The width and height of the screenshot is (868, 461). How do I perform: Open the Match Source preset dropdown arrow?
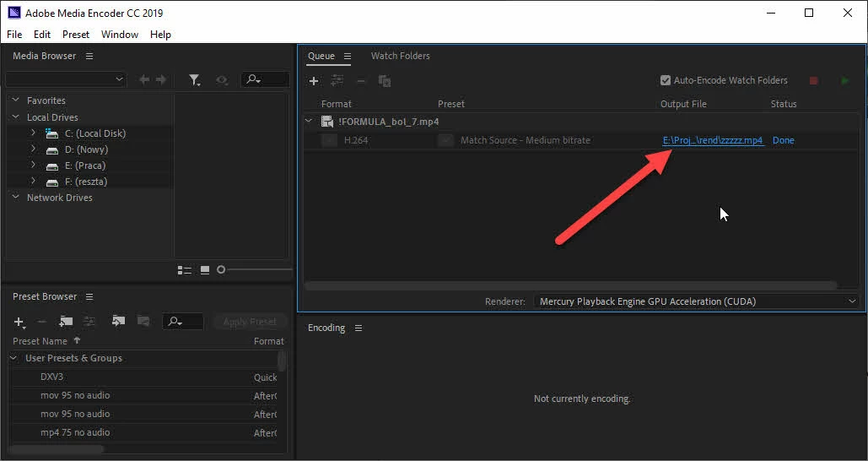[445, 141]
